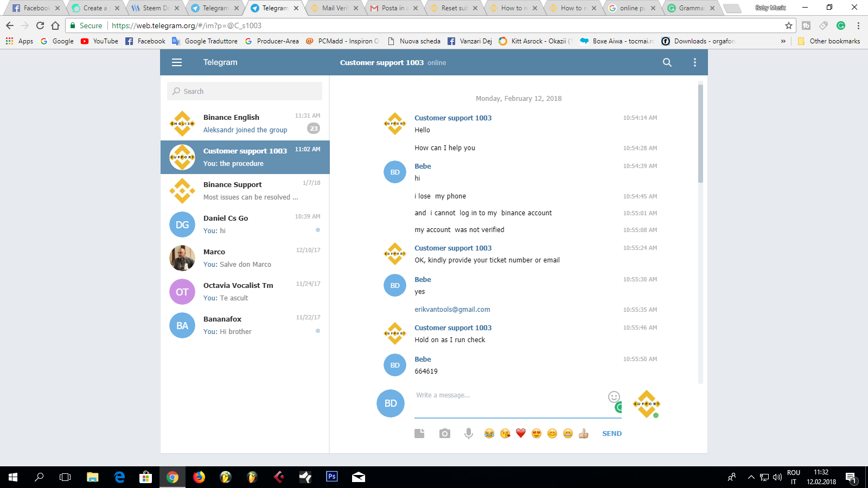Select the Customer support 1003 conversation in list
868x488 pixels.
pyautogui.click(x=245, y=157)
